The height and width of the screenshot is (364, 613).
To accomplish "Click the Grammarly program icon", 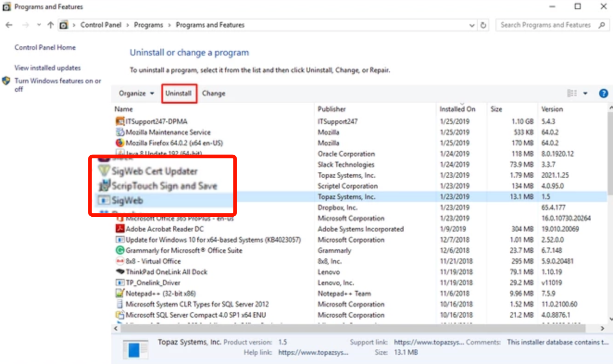I will (x=120, y=251).
